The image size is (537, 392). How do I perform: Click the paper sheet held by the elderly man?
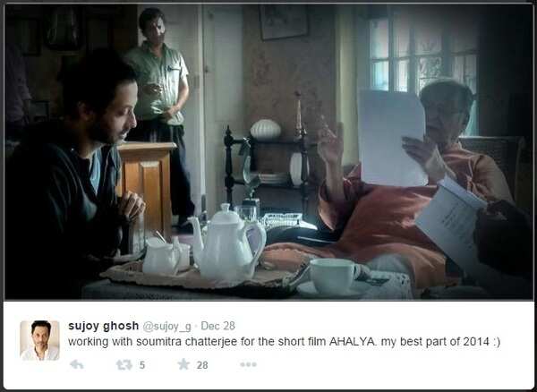point(391,138)
